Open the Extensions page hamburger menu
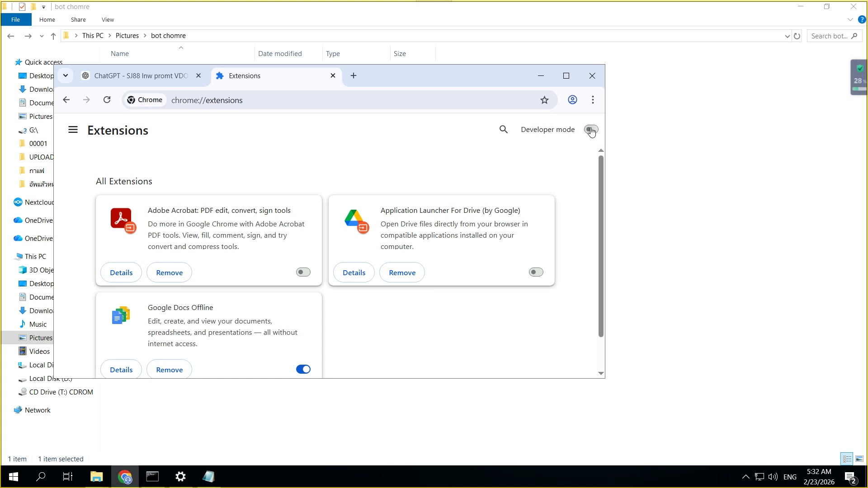The height and width of the screenshot is (488, 868). (73, 130)
